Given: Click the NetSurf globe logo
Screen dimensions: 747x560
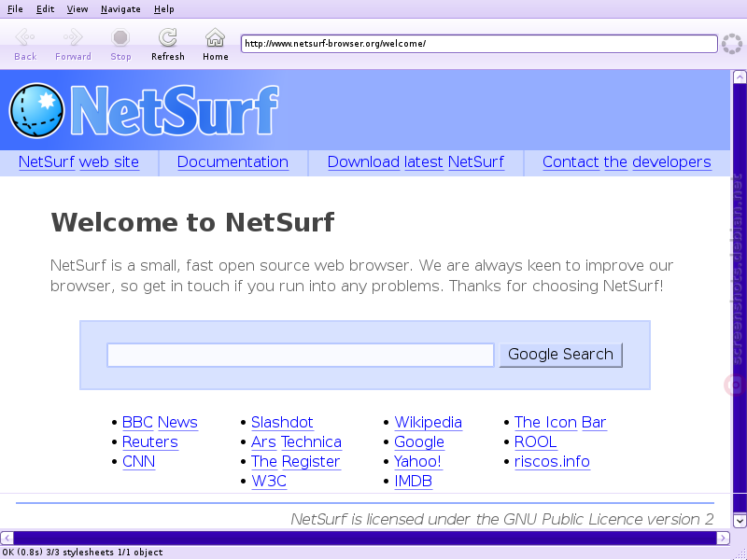Looking at the screenshot, I should 36,110.
